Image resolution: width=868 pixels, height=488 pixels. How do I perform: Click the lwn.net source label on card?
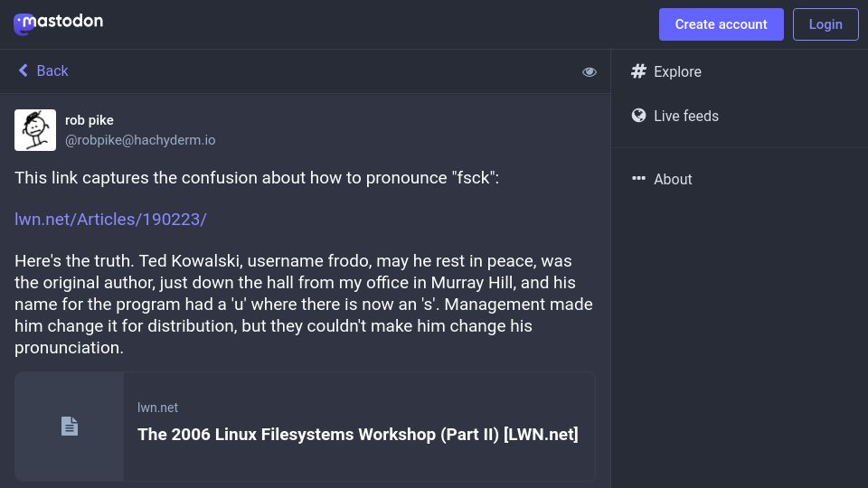tap(157, 408)
